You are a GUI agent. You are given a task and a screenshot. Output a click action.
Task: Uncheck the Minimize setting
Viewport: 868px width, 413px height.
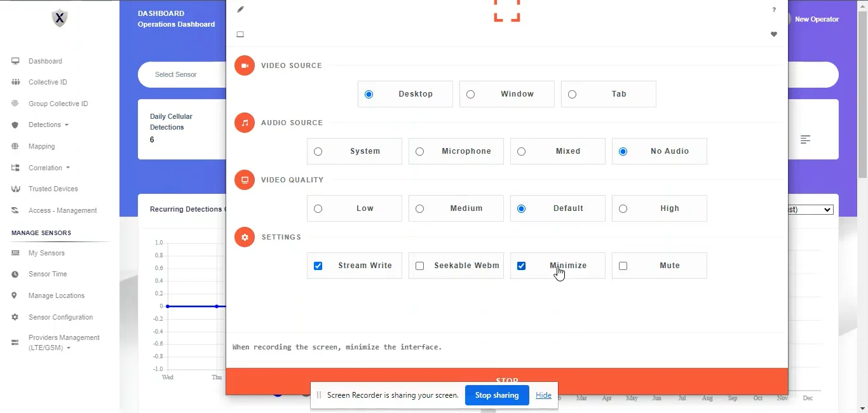pos(522,266)
